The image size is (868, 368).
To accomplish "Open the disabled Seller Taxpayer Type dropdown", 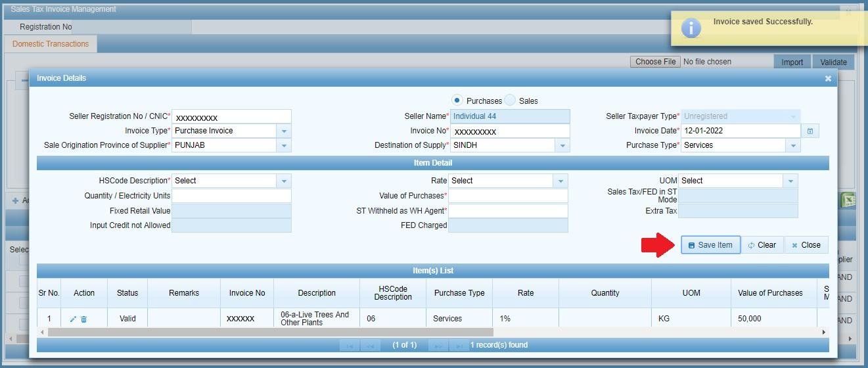I will tap(793, 116).
